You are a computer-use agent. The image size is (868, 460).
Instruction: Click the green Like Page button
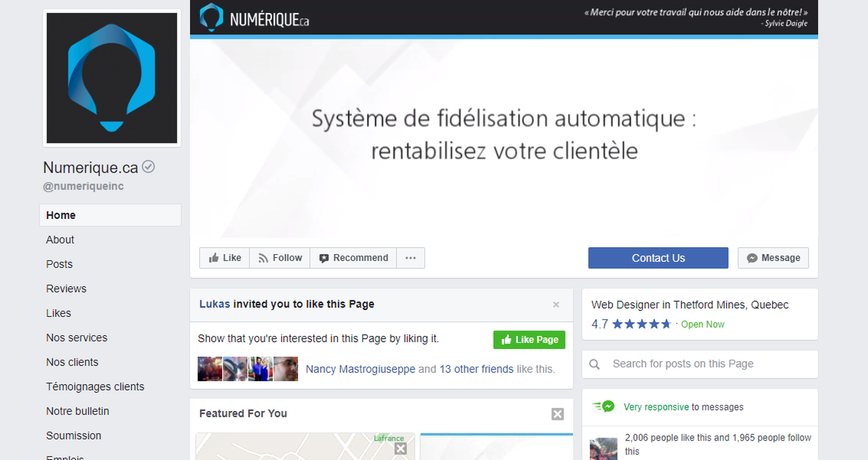coord(529,340)
